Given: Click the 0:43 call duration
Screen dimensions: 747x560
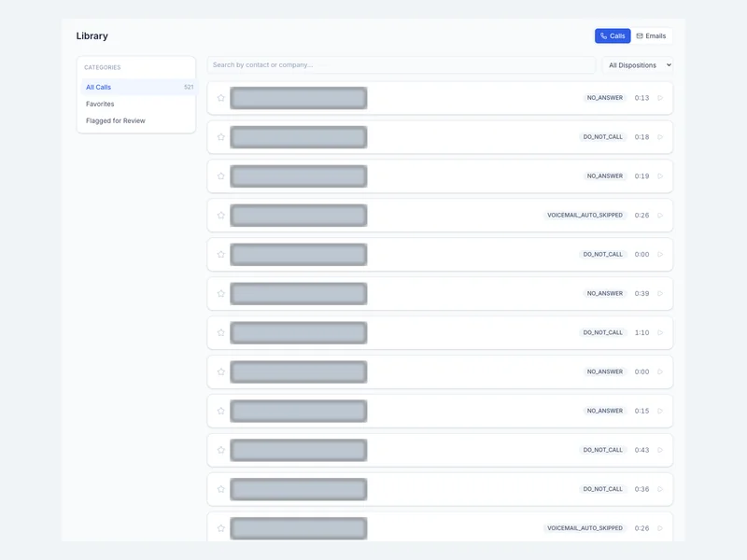Looking at the screenshot, I should tap(641, 450).
